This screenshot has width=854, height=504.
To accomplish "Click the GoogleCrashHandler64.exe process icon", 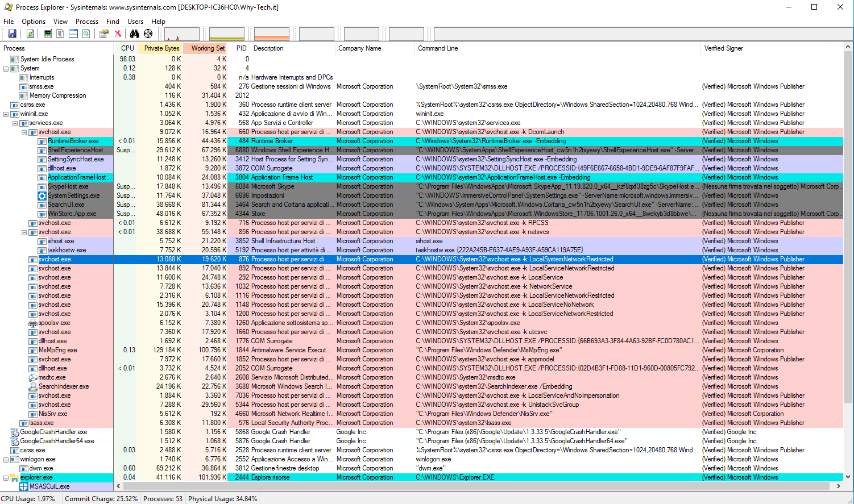I will (15, 441).
